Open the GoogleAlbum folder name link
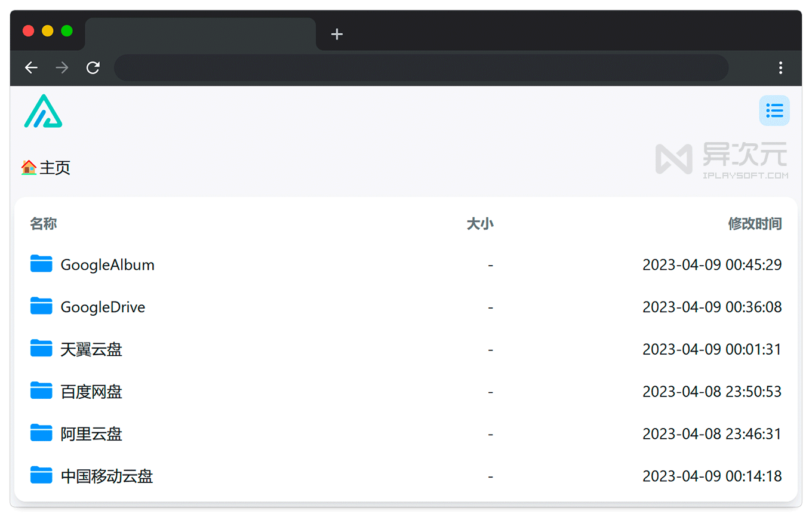 (x=107, y=264)
